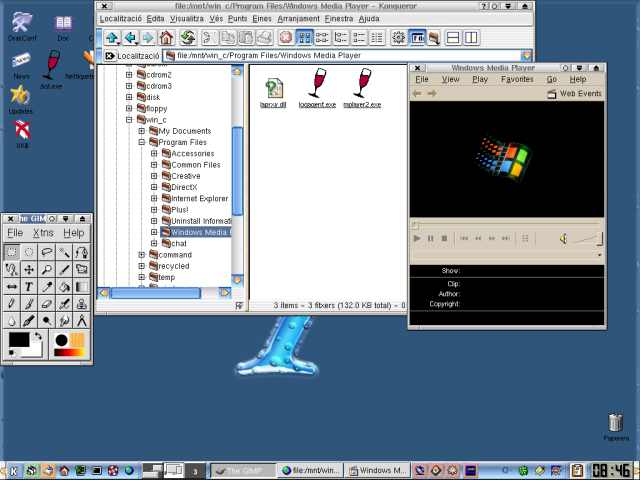Image resolution: width=640 pixels, height=480 pixels.
Task: Adjust the Media Player volume slider
Action: tap(589, 239)
